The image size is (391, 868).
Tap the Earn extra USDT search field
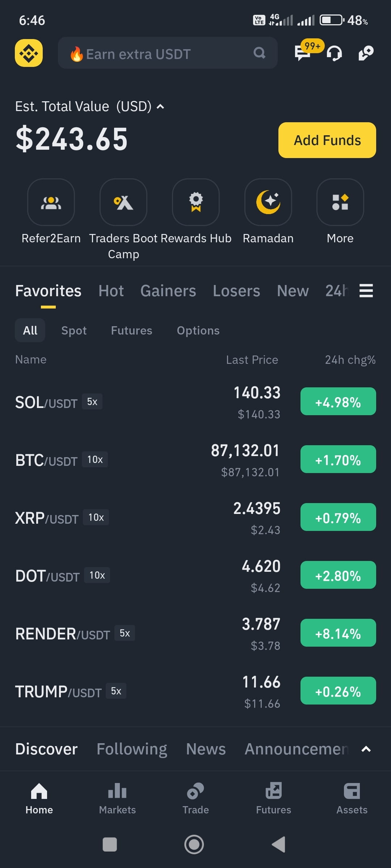tap(168, 53)
